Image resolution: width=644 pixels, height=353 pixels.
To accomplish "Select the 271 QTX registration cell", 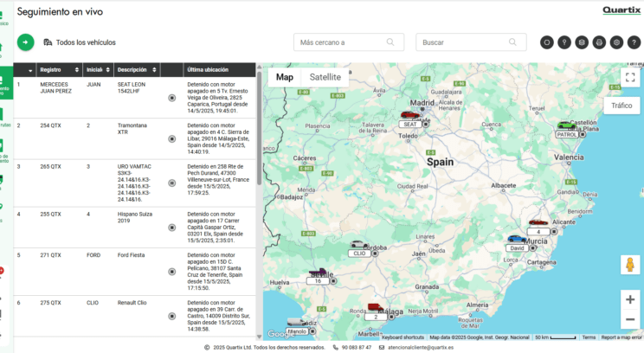I will (50, 255).
